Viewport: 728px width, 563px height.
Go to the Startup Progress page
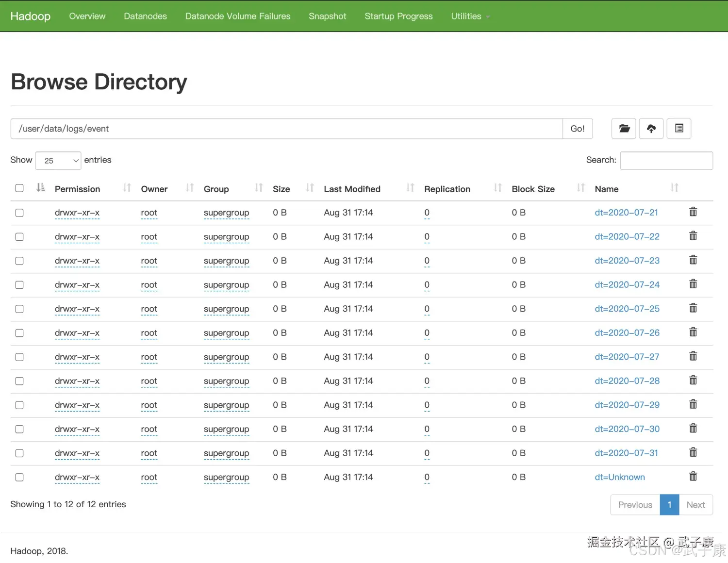click(x=398, y=16)
